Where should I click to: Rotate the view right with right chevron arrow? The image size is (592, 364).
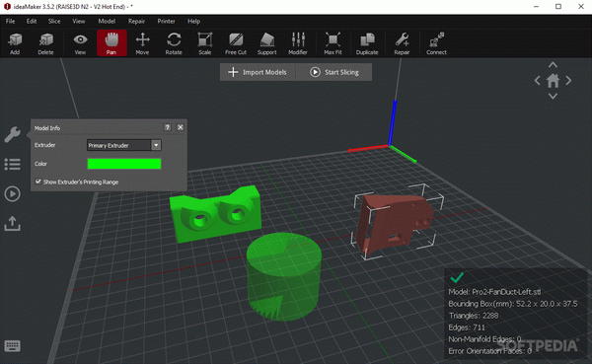coord(568,81)
